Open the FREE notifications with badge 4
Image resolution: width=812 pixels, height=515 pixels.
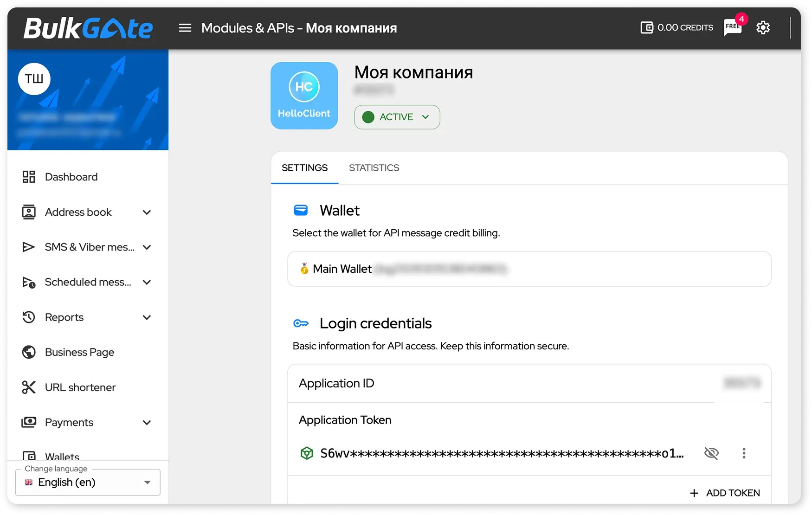point(732,28)
